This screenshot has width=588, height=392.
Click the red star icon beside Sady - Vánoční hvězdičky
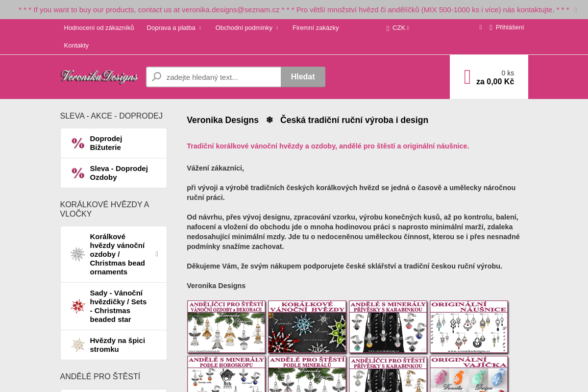click(77, 306)
